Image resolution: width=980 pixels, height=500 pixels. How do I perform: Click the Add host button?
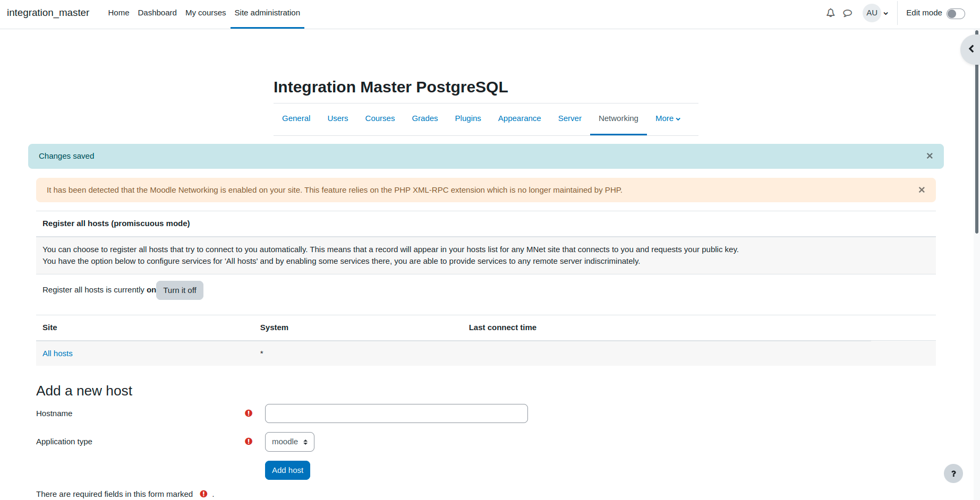[x=287, y=470]
